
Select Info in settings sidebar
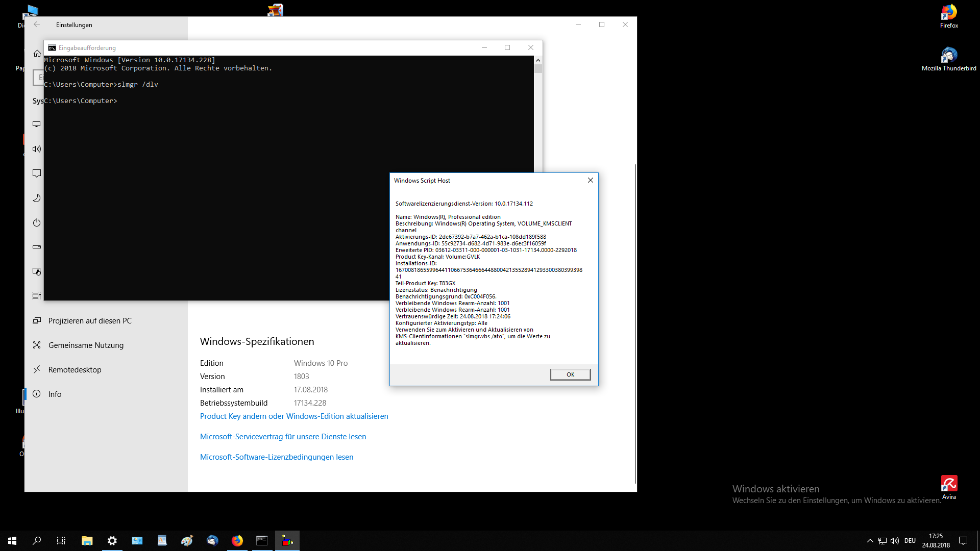[55, 394]
